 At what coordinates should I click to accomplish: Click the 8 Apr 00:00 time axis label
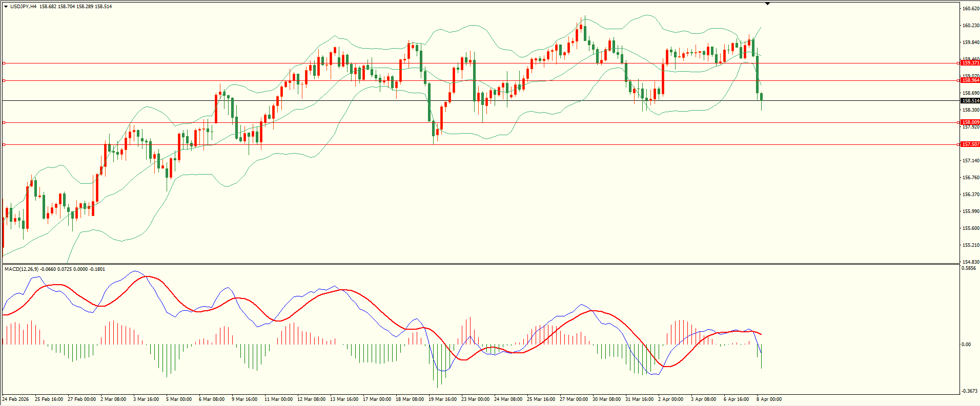769,399
